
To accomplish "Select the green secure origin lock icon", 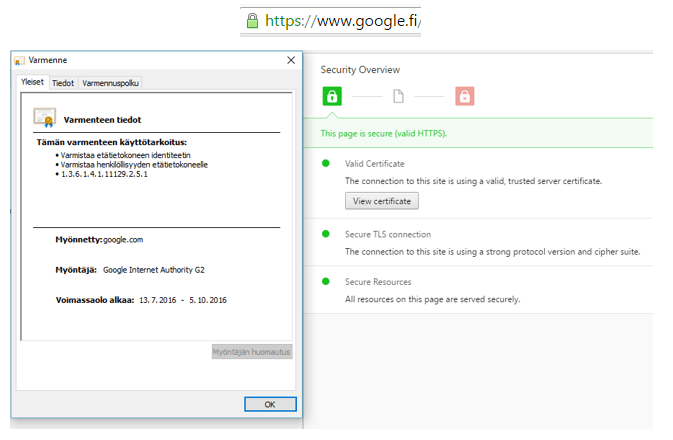I will point(332,96).
